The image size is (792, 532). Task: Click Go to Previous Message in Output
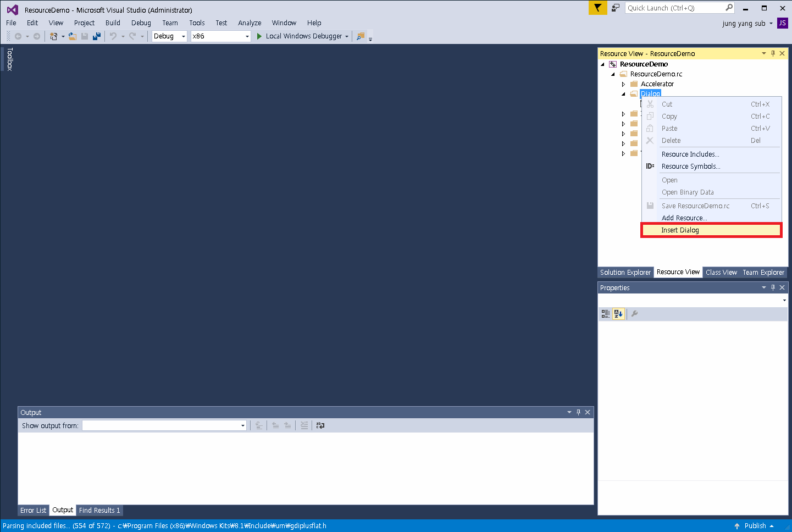(275, 425)
